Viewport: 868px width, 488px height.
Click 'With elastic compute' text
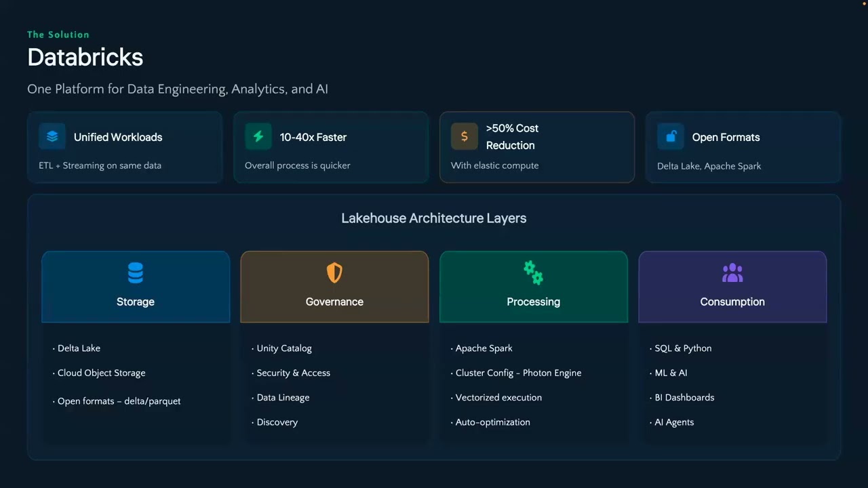[495, 165]
